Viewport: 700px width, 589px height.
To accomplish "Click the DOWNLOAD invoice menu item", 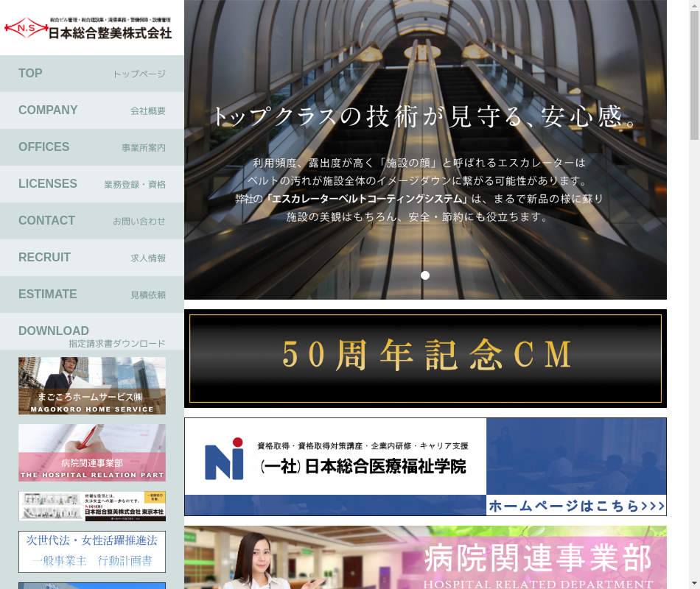I will point(91,336).
